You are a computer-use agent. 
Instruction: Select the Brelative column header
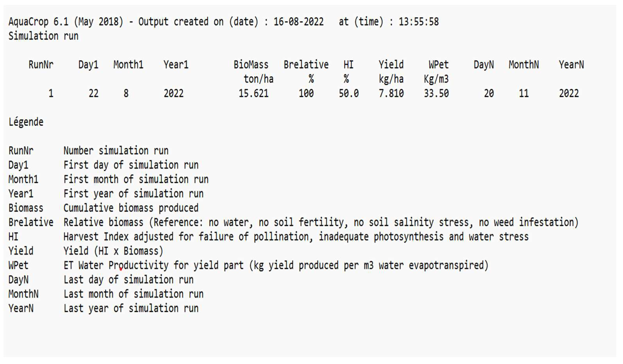[x=306, y=65]
